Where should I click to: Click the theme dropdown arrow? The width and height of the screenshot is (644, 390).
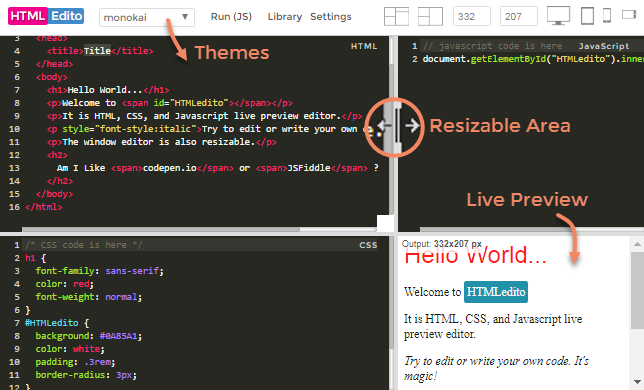pyautogui.click(x=185, y=17)
